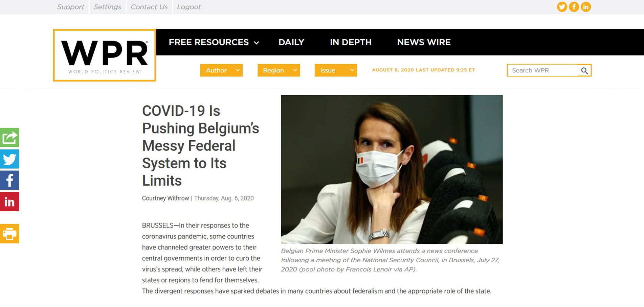The image size is (644, 307).
Task: Open the Region dropdown filter
Action: tap(279, 70)
